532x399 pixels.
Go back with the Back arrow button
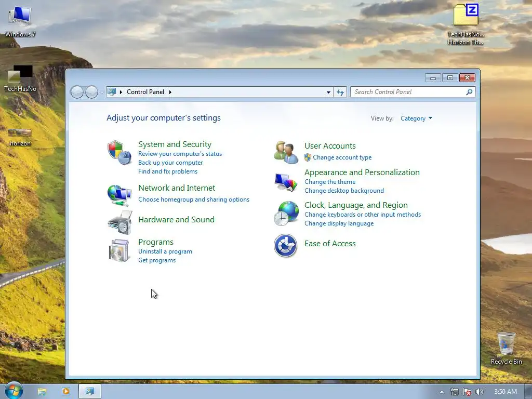(x=77, y=92)
